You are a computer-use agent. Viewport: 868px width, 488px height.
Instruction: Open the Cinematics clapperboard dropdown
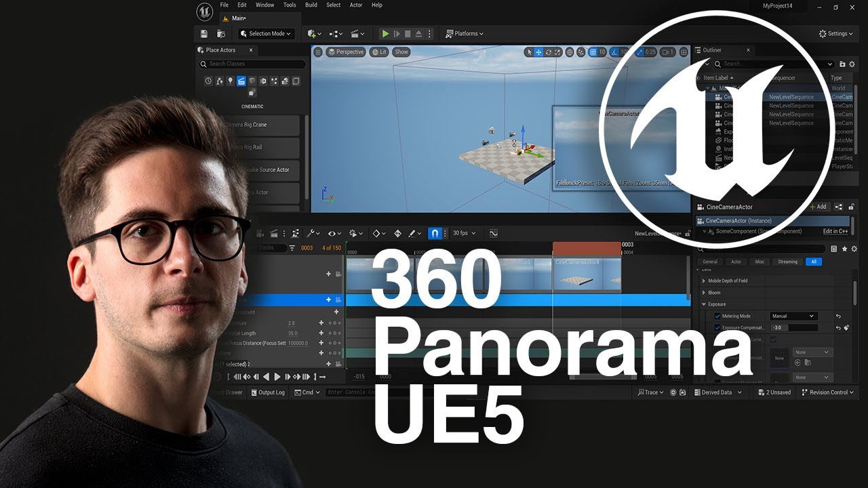pos(358,33)
